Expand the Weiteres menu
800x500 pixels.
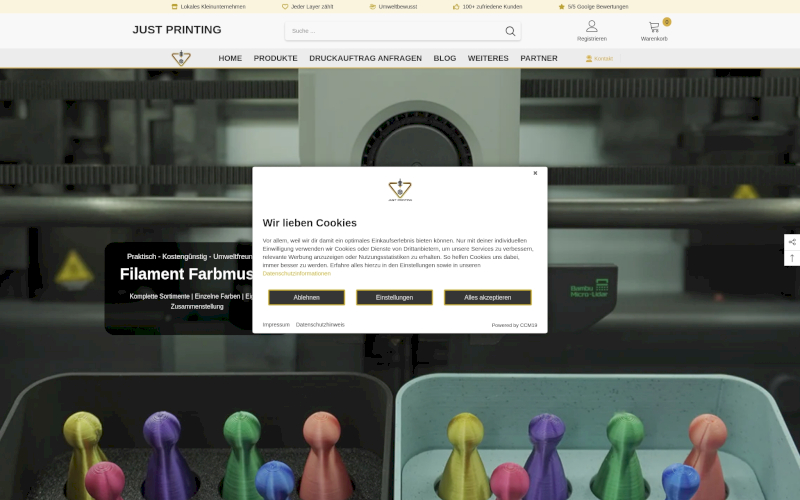[488, 58]
